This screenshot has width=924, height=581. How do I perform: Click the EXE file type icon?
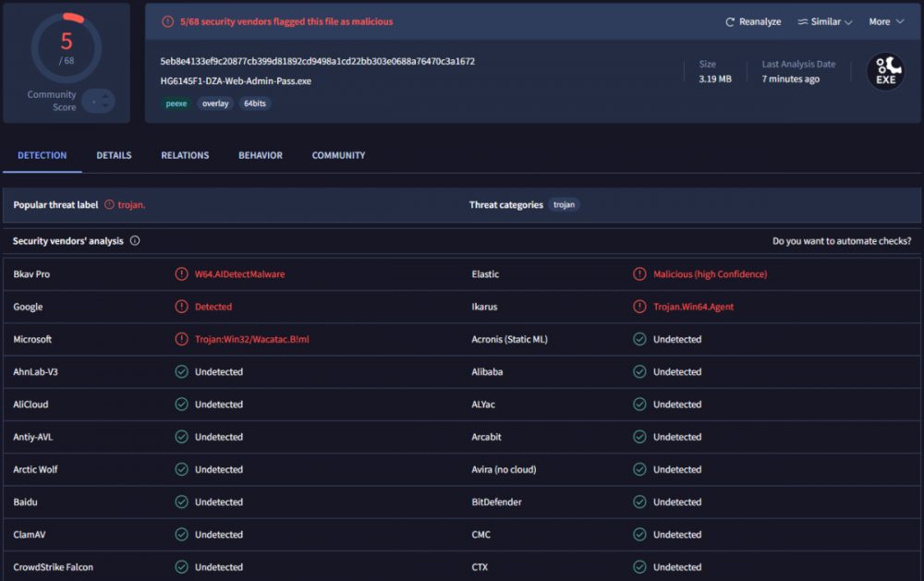[x=885, y=71]
